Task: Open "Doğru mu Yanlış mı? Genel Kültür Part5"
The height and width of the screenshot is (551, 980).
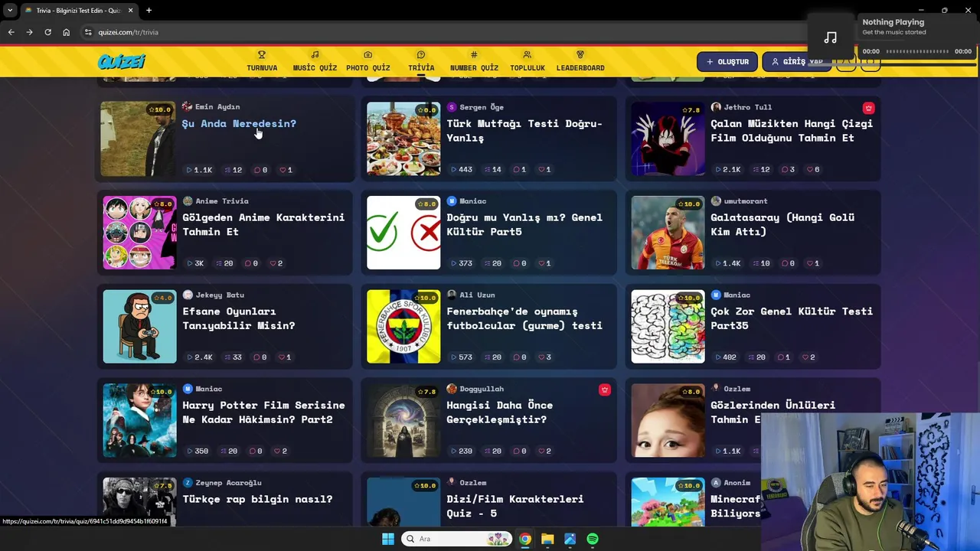Action: coord(524,224)
